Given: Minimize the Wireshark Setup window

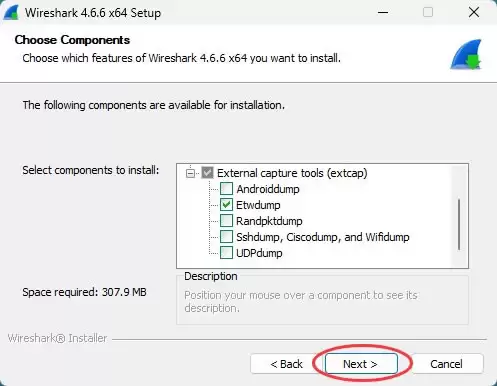Looking at the screenshot, I should tap(383, 13).
